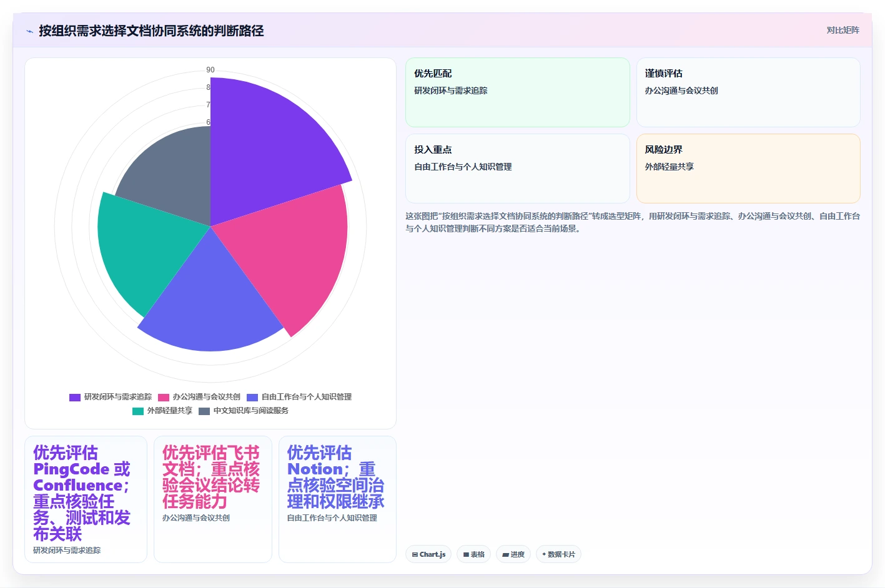Open the 优先匹配 matrix card

tap(517, 92)
